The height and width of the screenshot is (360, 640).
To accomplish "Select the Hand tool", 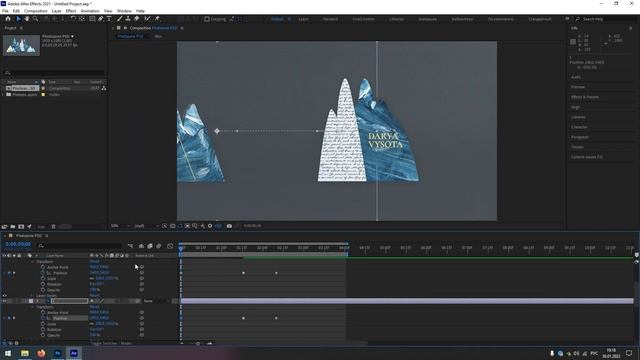I will (27, 19).
